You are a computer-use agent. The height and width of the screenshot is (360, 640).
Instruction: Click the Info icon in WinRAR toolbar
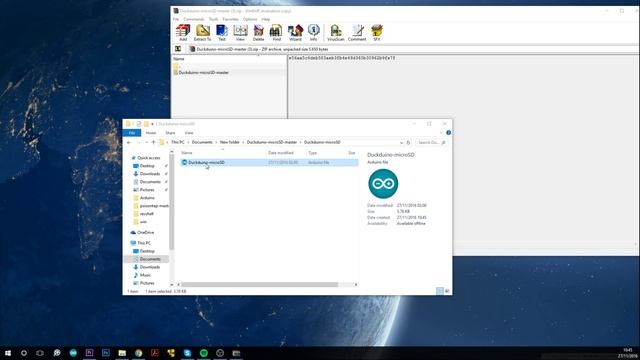click(x=313, y=33)
